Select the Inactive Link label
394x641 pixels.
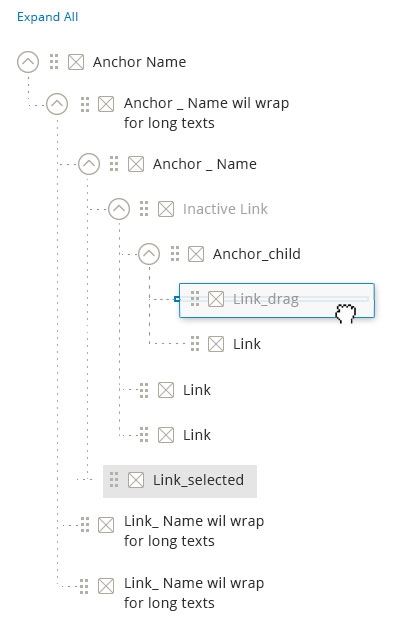225,209
